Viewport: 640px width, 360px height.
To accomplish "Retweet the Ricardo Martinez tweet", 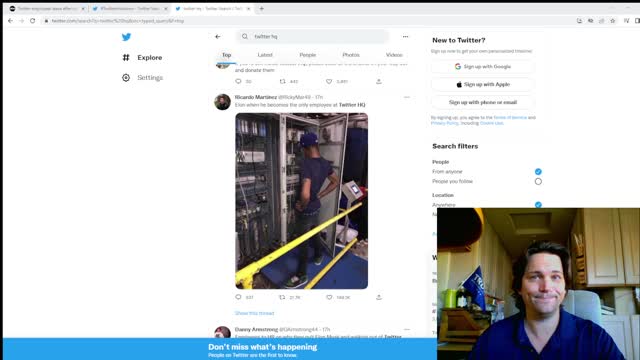I will coord(282,297).
